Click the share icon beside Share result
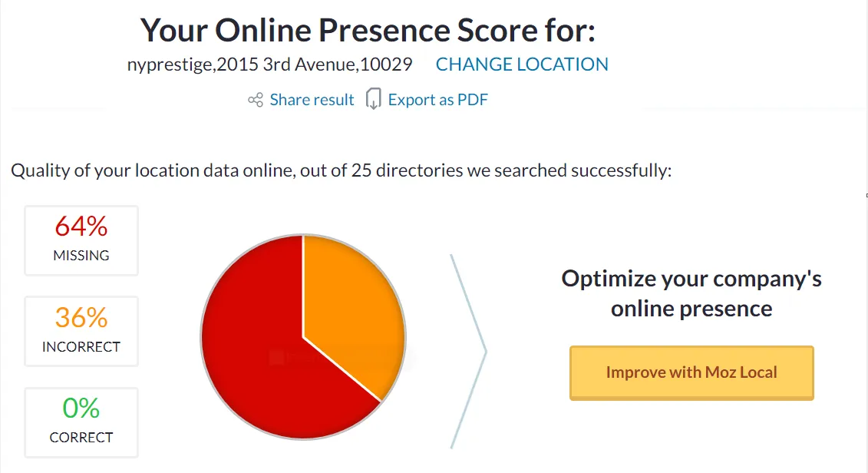Viewport: 868px width, 473px height. tap(256, 100)
